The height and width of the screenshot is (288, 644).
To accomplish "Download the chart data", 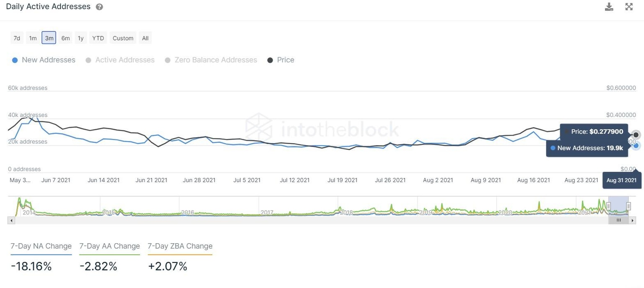I will [x=609, y=7].
